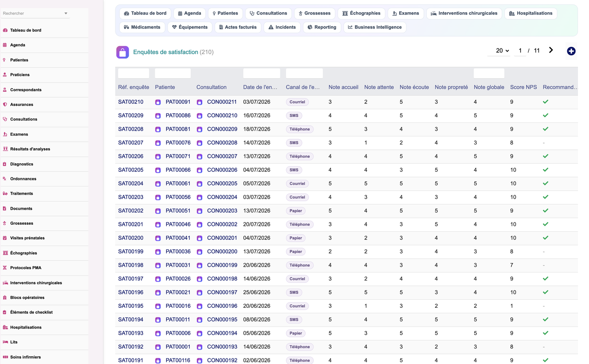Open the page size 20 dropdown
589x364 pixels.
tap(499, 51)
